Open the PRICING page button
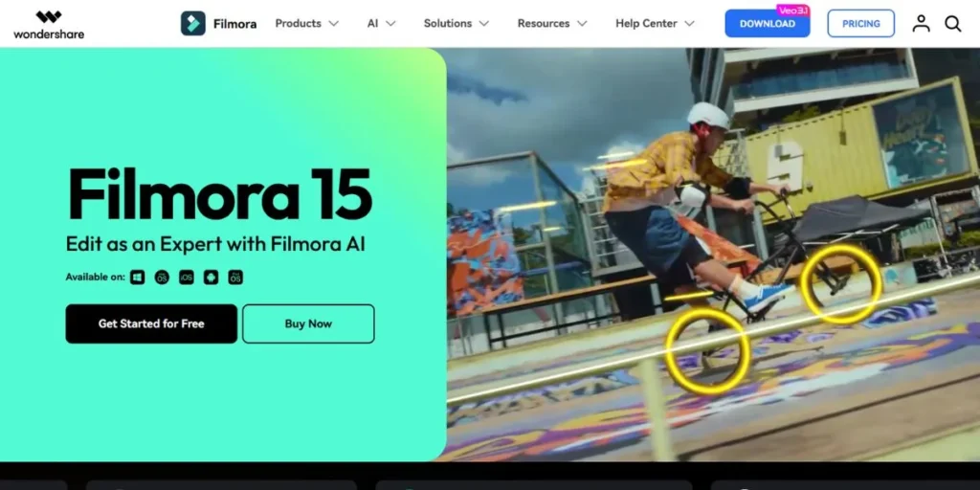This screenshot has height=490, width=980. 860,24
